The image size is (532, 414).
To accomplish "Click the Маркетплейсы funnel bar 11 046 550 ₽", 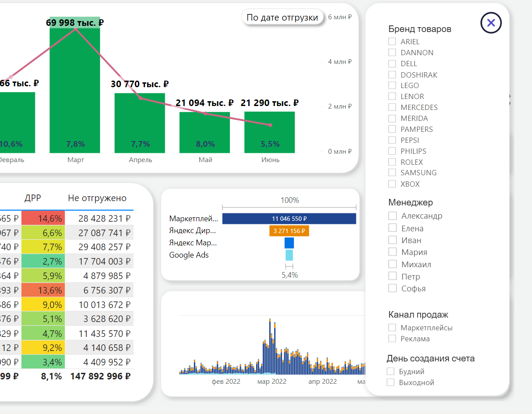I will (x=289, y=219).
